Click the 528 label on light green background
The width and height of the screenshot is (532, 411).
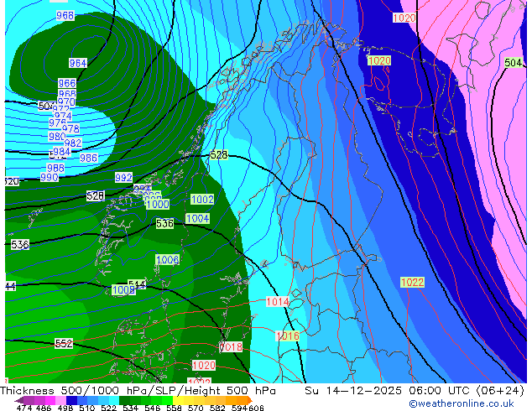[219, 155]
